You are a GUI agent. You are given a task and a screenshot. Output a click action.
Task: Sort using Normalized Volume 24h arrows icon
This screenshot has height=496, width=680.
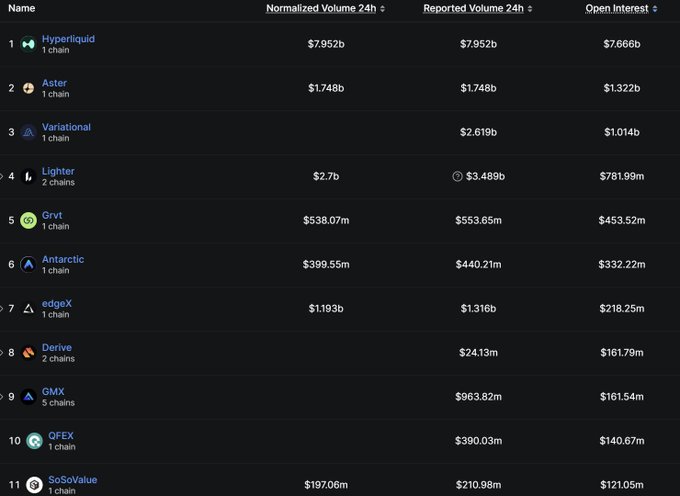[382, 9]
